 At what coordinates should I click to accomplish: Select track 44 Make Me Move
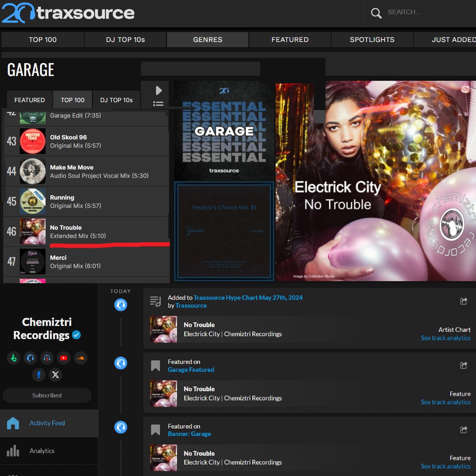[x=86, y=171]
